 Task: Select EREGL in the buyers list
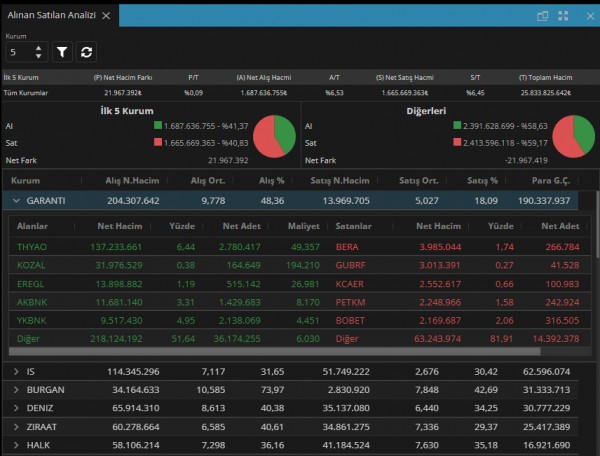click(x=30, y=284)
